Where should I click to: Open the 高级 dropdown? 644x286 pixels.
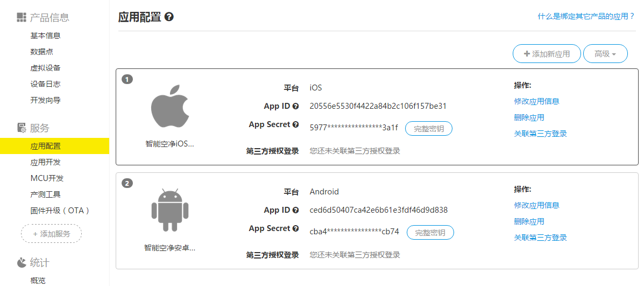tap(605, 54)
